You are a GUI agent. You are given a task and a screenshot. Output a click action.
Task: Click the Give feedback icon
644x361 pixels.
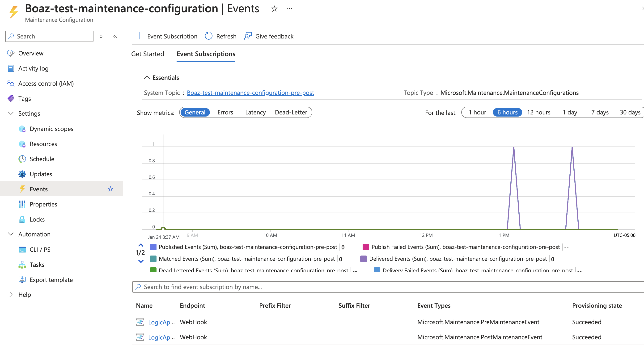(247, 36)
